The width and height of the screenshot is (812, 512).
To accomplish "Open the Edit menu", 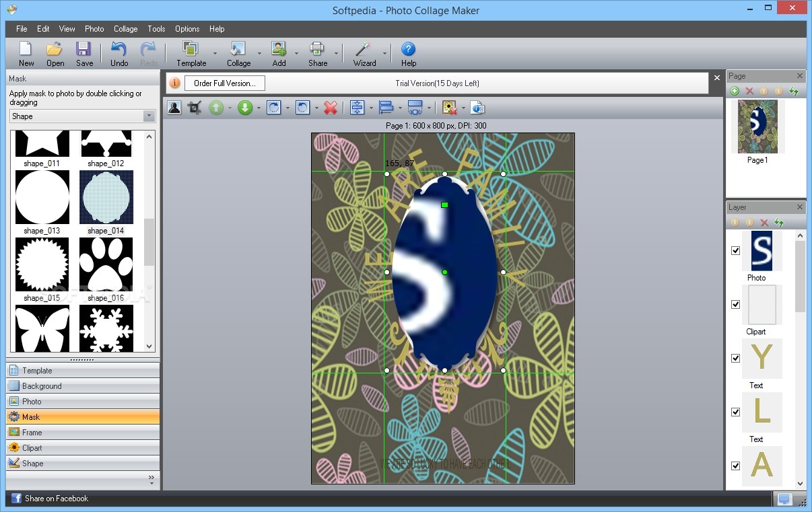I will click(43, 29).
